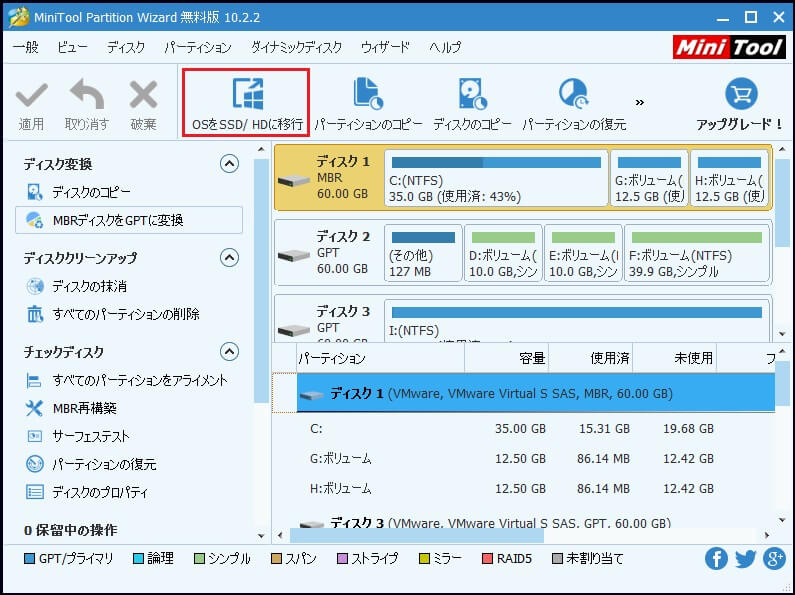Open the ディスク menu
The image size is (795, 595).
126,47
